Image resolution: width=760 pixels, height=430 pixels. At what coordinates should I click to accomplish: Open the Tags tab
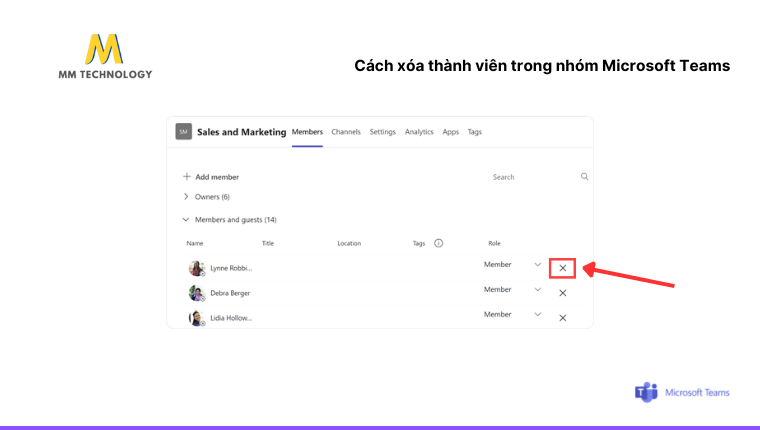[x=475, y=132]
